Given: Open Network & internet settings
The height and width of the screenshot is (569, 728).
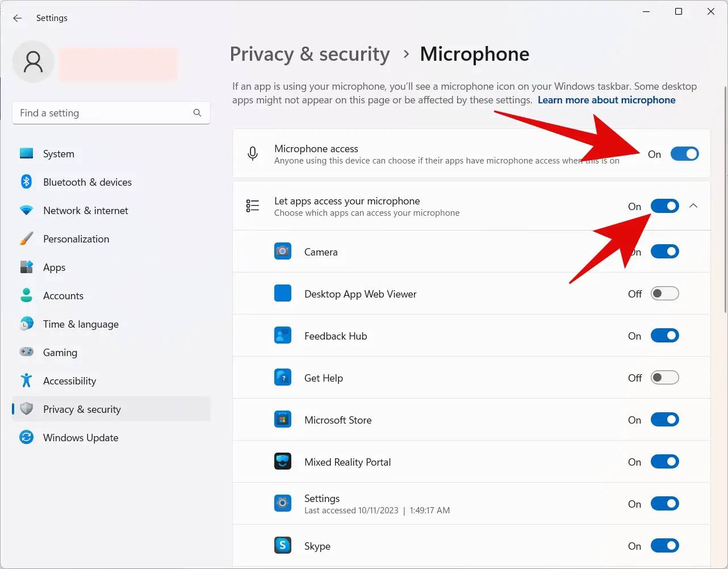Looking at the screenshot, I should 111,211.
